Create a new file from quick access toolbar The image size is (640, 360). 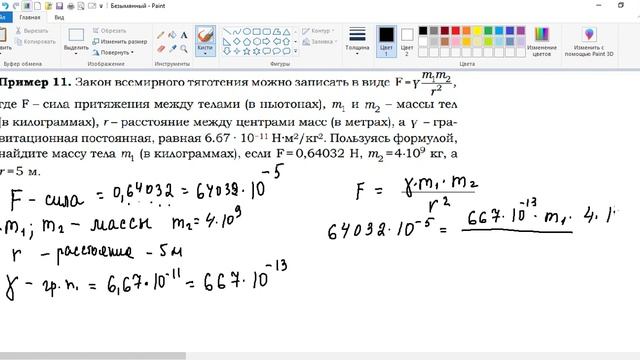(x=38, y=6)
